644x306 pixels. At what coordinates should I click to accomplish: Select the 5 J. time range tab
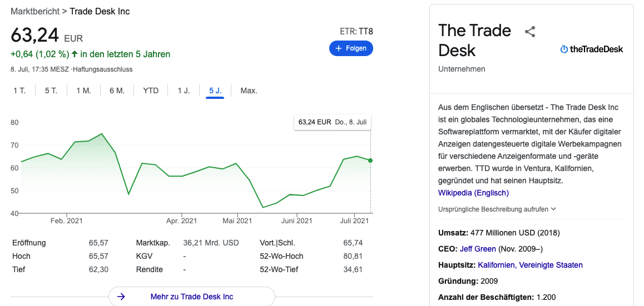pos(215,91)
